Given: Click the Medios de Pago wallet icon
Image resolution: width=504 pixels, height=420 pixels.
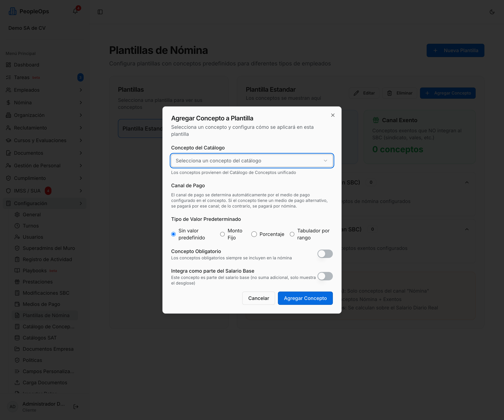Looking at the screenshot, I should (17, 304).
